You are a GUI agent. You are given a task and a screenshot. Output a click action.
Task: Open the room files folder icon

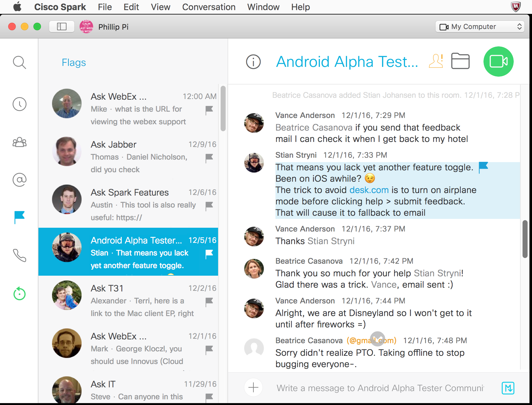(460, 61)
